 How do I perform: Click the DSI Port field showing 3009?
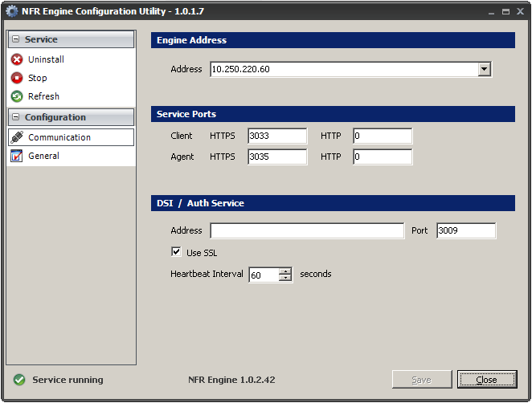466,231
